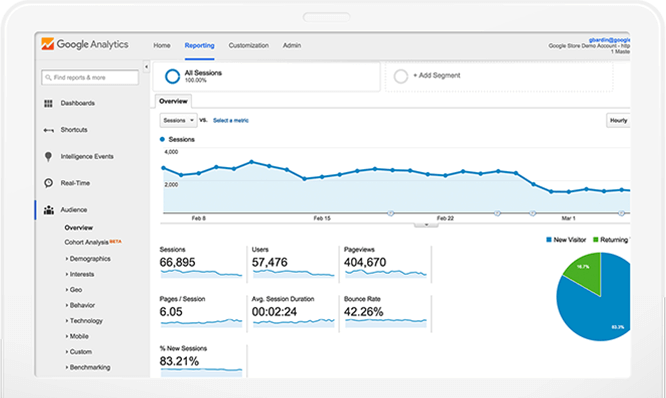Open the Sessions metric dropdown
Image resolution: width=666 pixels, height=398 pixels.
click(x=178, y=121)
